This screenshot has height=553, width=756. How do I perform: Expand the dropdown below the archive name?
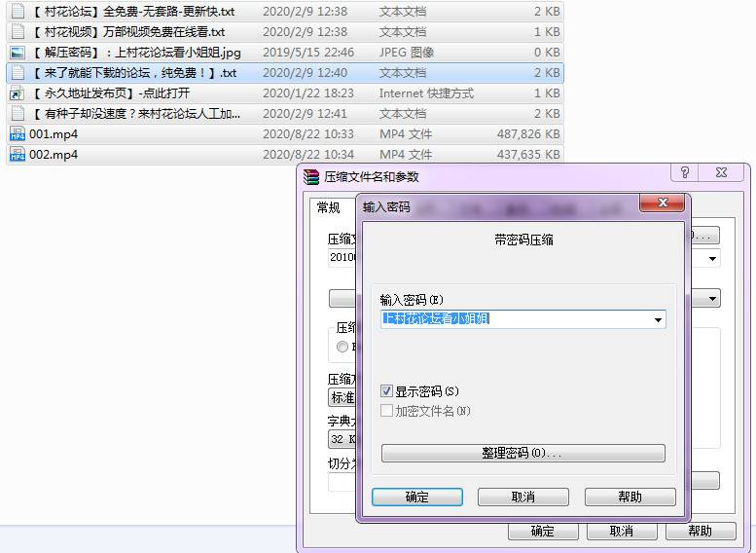point(713,299)
